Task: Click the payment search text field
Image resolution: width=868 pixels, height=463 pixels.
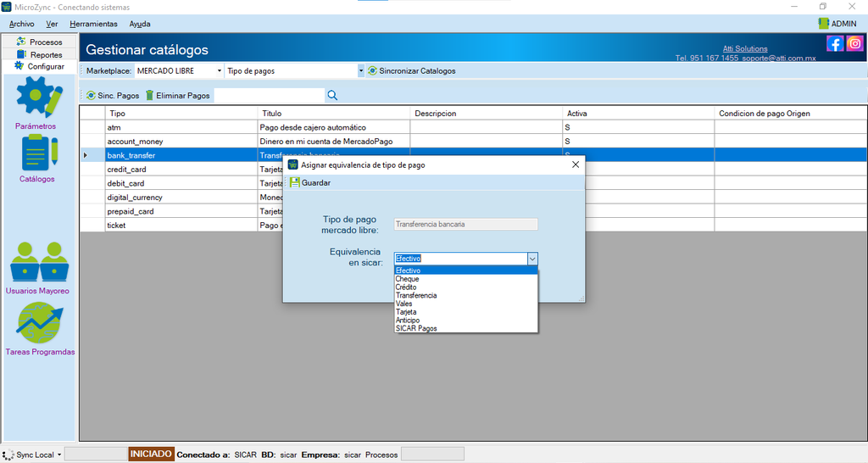Action: (x=269, y=95)
